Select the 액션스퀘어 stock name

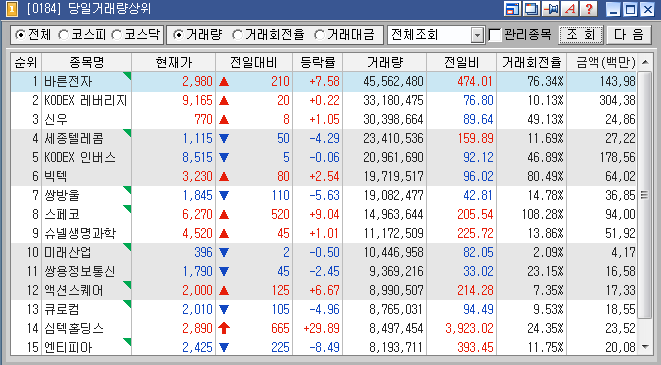tap(74, 290)
